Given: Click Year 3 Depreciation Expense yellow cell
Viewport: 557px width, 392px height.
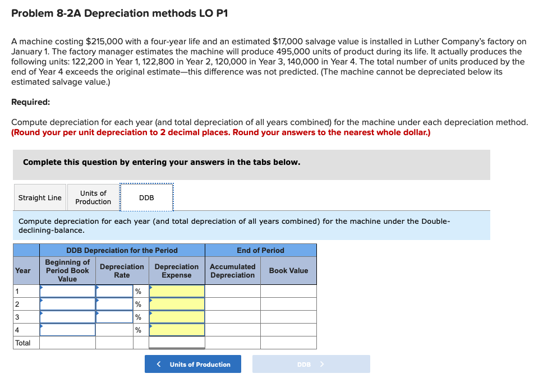Looking at the screenshot, I should click(x=177, y=317).
